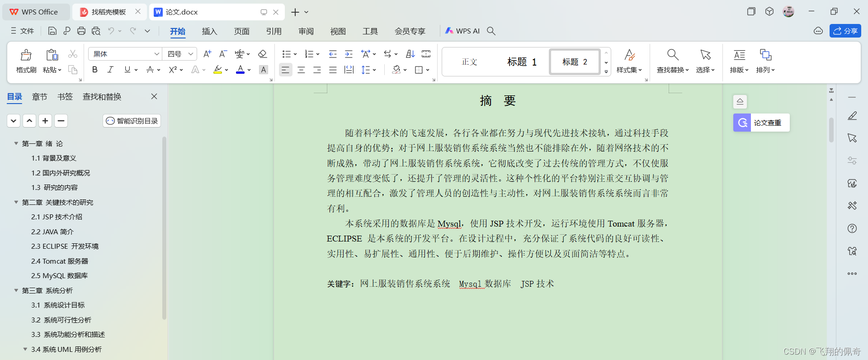868x360 pixels.
Task: Increase paragraph indent
Action: point(349,54)
